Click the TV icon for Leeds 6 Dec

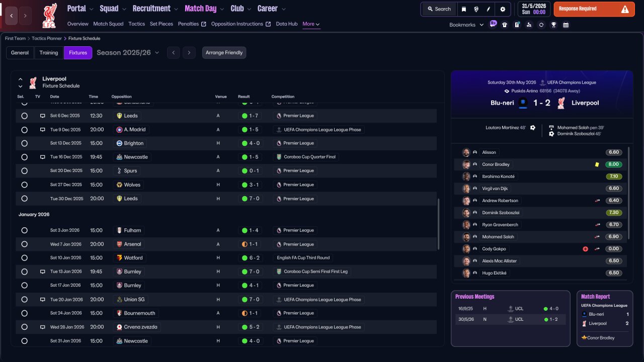point(42,116)
